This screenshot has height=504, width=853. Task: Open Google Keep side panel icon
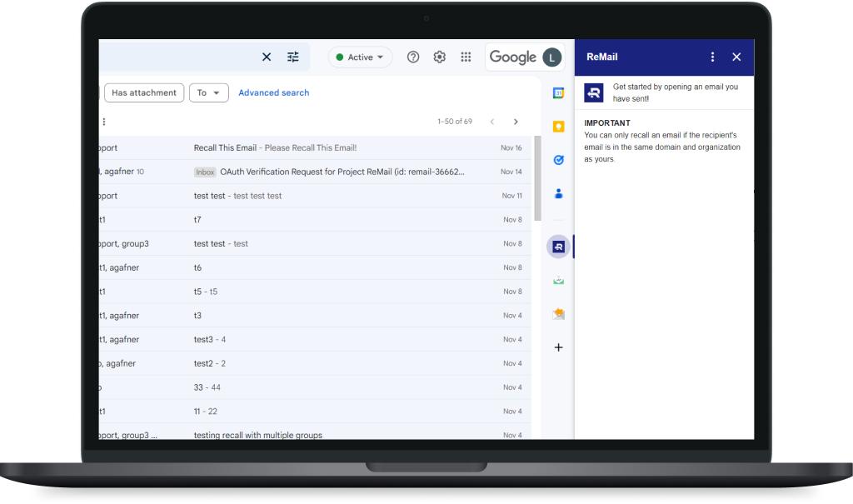tap(559, 127)
